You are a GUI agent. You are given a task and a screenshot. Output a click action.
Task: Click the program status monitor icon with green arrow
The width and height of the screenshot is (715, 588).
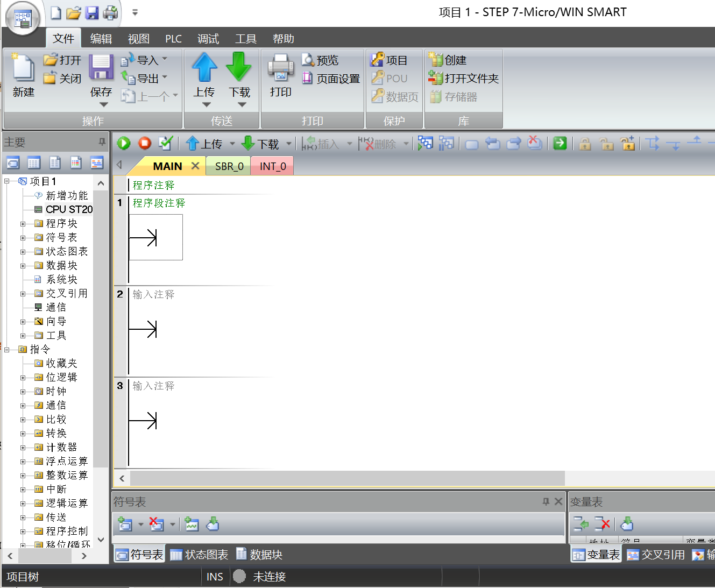(425, 143)
